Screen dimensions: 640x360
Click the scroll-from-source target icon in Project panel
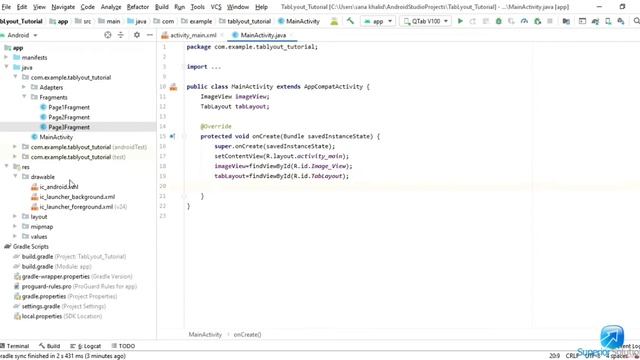pos(108,35)
